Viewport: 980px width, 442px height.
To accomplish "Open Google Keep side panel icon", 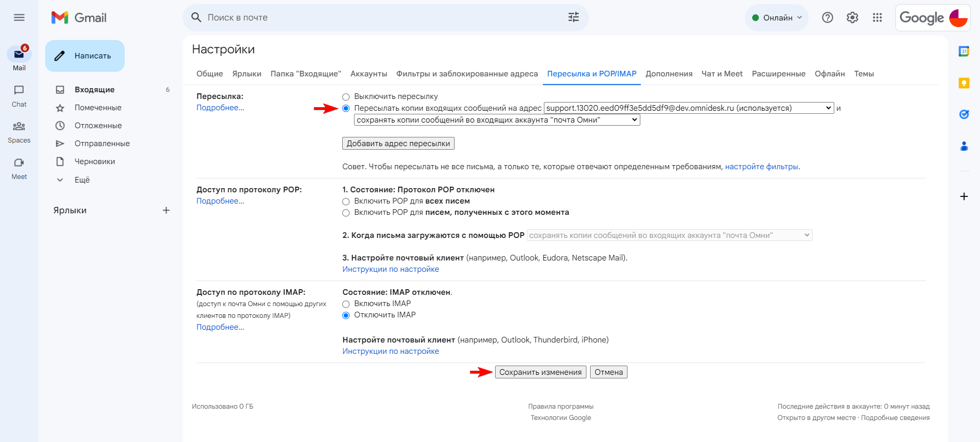I will coord(964,83).
